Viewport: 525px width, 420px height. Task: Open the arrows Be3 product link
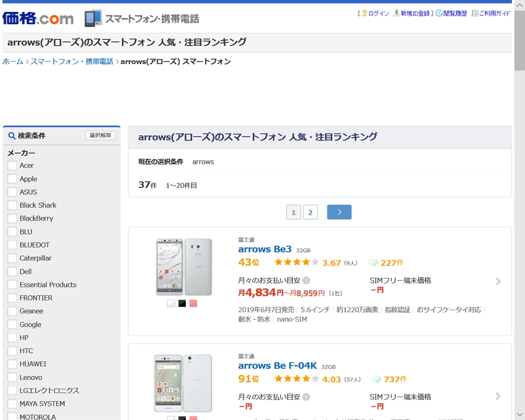click(265, 249)
